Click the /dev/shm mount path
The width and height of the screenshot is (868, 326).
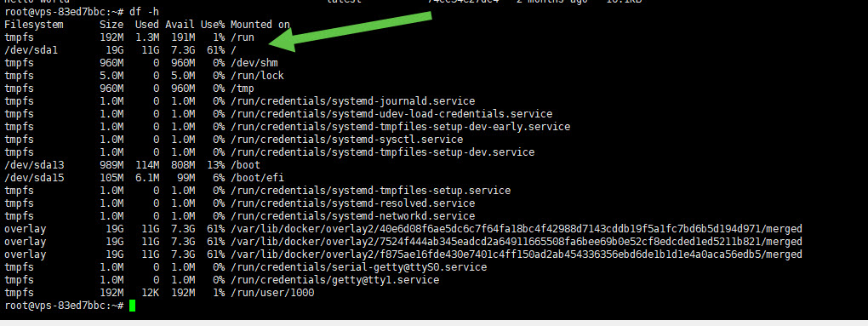pyautogui.click(x=254, y=63)
